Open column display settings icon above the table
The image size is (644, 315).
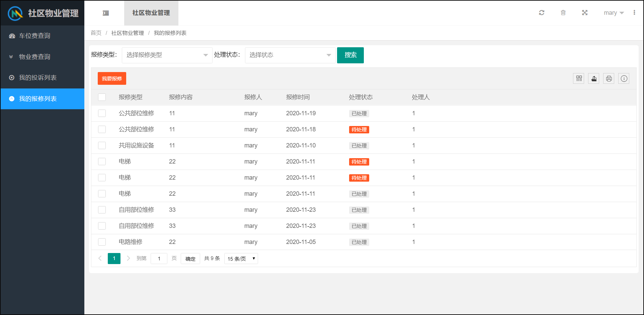pyautogui.click(x=578, y=78)
